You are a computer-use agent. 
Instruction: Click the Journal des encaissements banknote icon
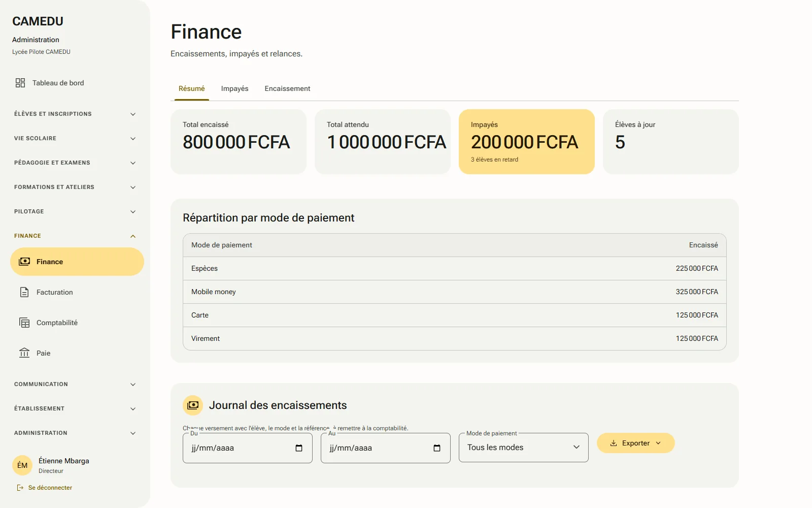[193, 405]
